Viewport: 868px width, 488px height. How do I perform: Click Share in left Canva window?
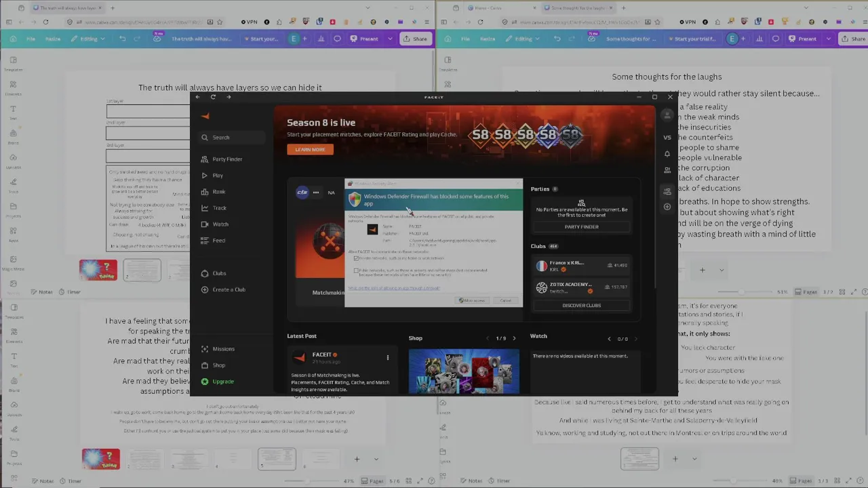click(416, 39)
